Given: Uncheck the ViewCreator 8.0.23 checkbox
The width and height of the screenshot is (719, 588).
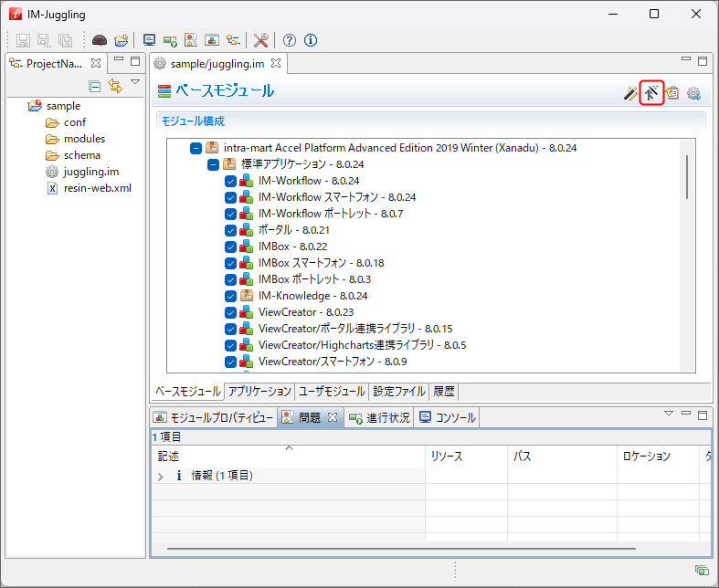Looking at the screenshot, I should point(230,313).
